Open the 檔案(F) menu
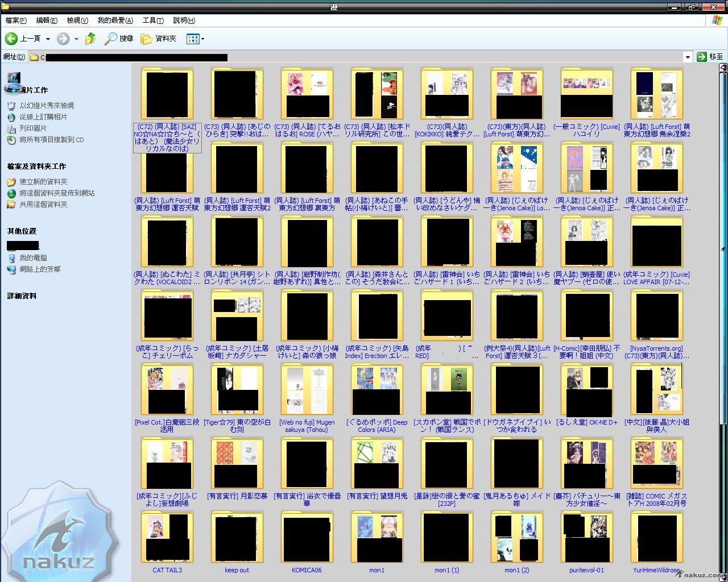 16,20
